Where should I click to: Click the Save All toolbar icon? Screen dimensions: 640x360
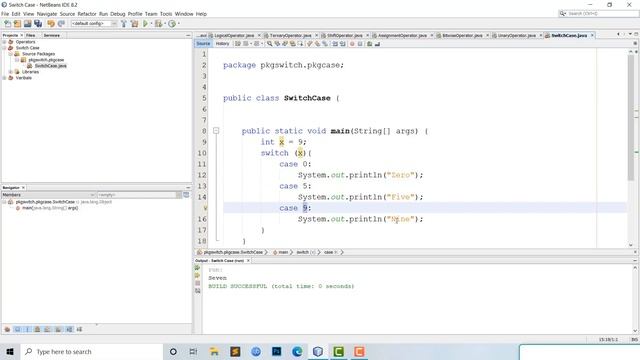(x=38, y=24)
